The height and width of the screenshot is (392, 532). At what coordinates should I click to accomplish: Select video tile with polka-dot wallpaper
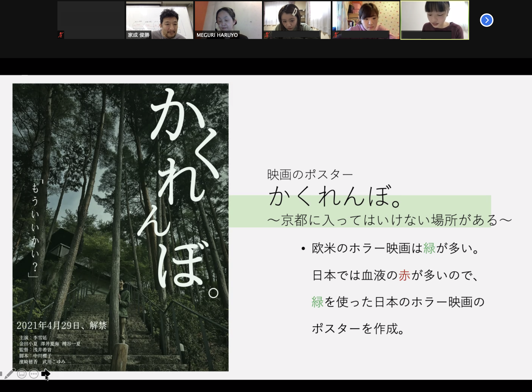(366, 20)
